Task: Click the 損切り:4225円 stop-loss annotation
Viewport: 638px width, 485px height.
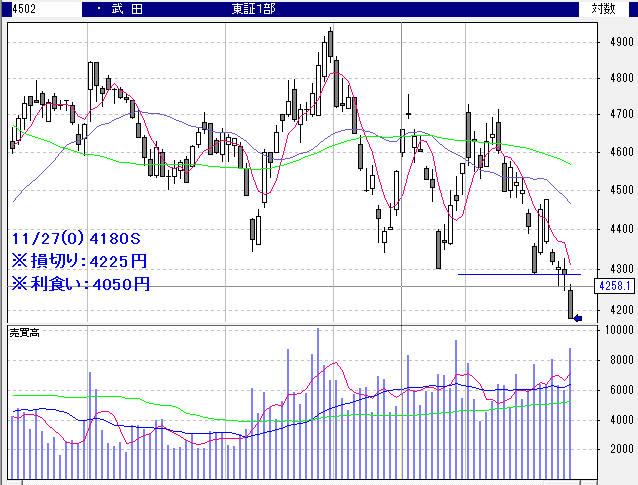Action: tap(80, 261)
